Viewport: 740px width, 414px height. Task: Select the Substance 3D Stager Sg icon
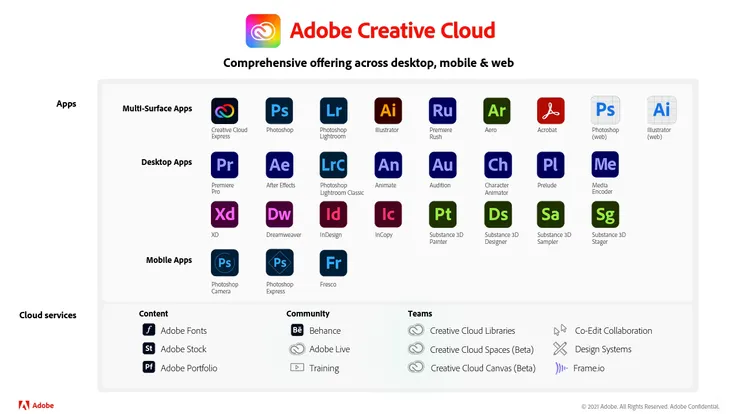tap(605, 214)
